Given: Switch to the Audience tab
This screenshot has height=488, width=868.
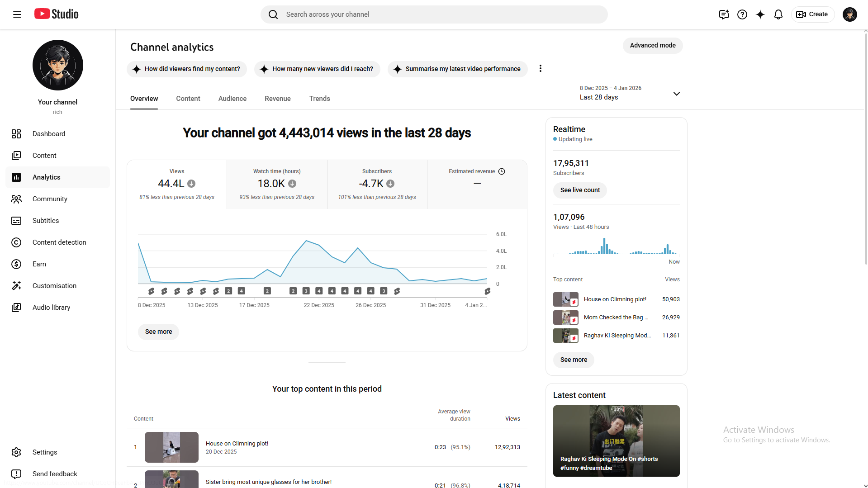Looking at the screenshot, I should pyautogui.click(x=232, y=98).
